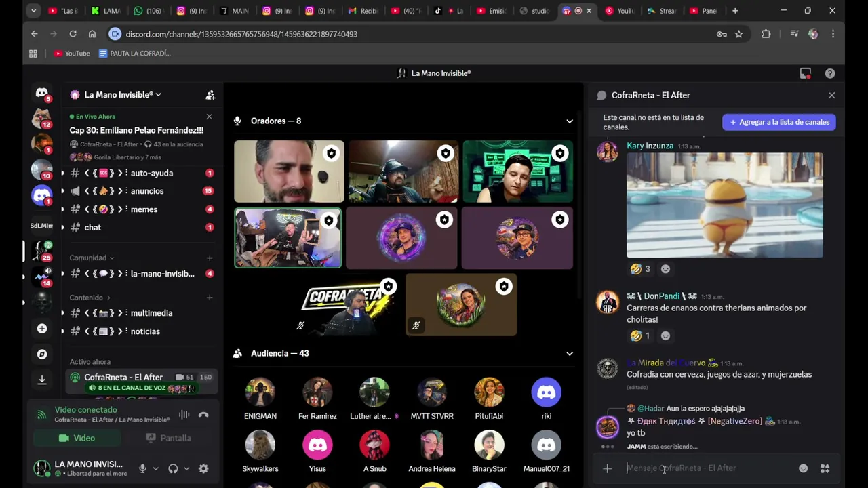Open the minion GIF from Kary Inzunza
This screenshot has width=868, height=488.
point(724,205)
